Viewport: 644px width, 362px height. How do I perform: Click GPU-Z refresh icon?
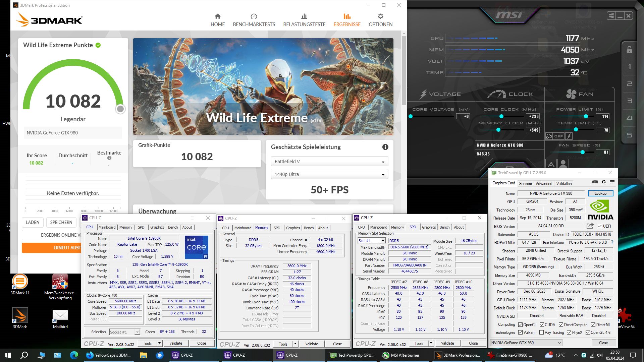click(603, 182)
